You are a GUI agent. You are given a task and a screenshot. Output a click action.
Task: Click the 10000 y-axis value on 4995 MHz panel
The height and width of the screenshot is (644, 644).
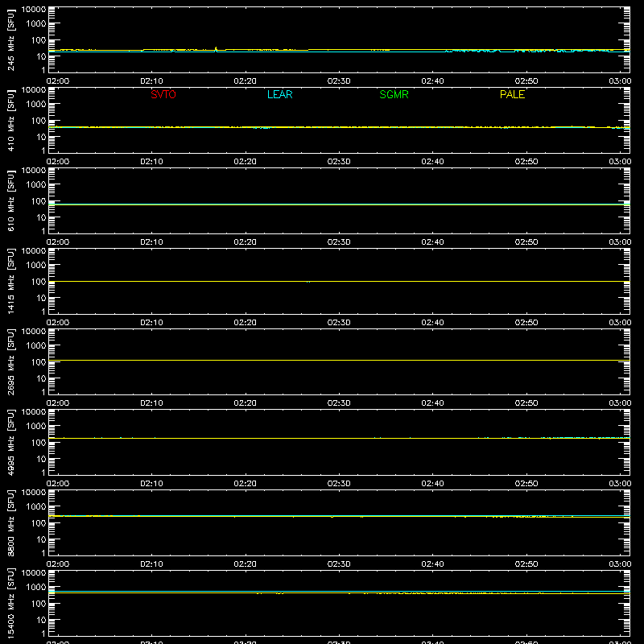[34, 412]
